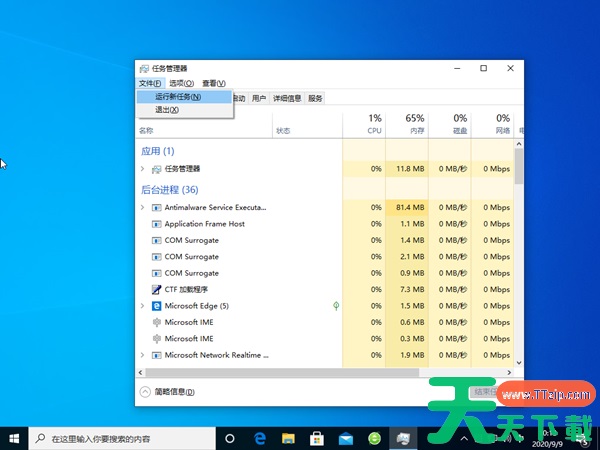Click the Microsoft Edge process icon
Image resolution: width=600 pixels, height=450 pixels.
click(x=156, y=306)
